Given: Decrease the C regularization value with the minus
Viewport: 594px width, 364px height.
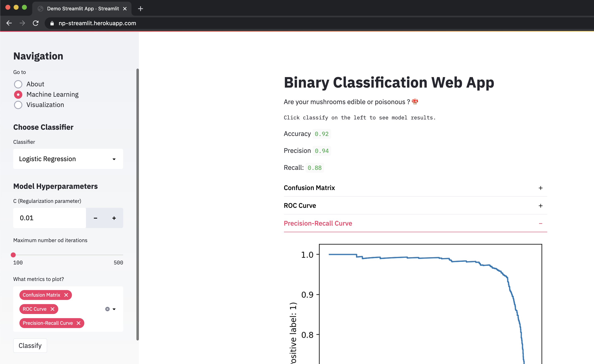Looking at the screenshot, I should coord(95,218).
